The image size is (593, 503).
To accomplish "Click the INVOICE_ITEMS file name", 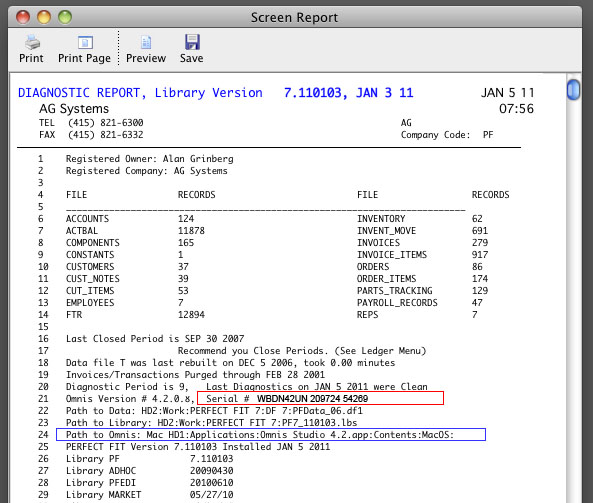I will coord(392,255).
